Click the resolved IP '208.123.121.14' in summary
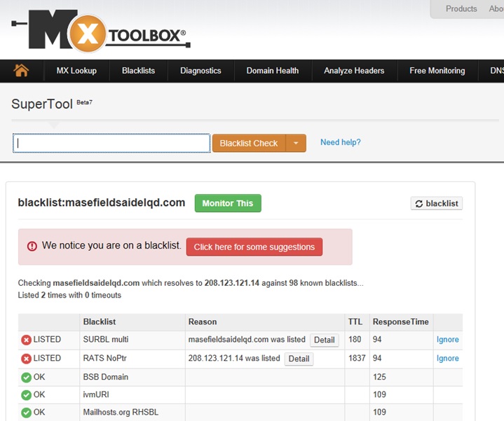Viewport: 504px width, 421px height. click(232, 283)
